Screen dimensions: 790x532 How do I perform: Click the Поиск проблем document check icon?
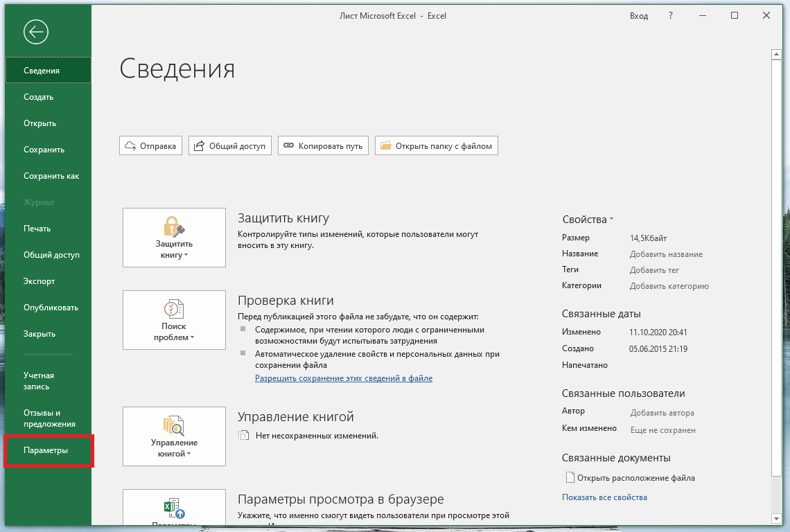(x=174, y=309)
